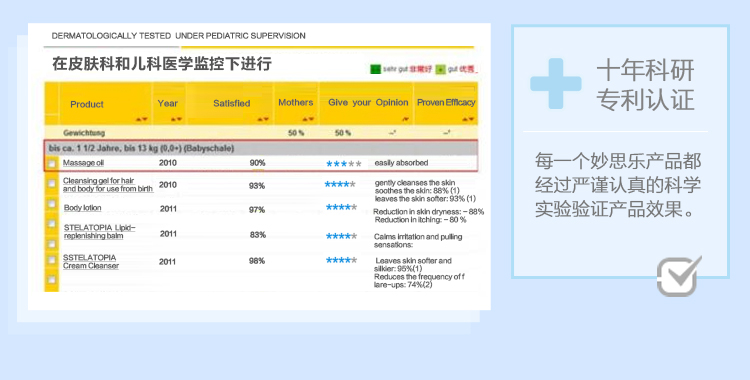Image resolution: width=750 pixels, height=380 pixels.
Task: Click the SSTELATOPIA Cream Cleanser star rating
Action: tap(341, 260)
